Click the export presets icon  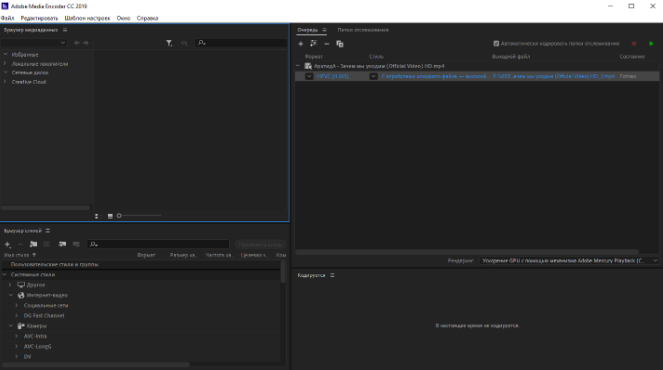[x=77, y=244]
